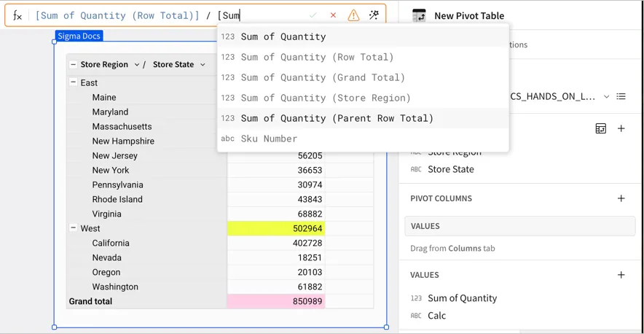Cancel formula with the red X icon

(x=333, y=15)
